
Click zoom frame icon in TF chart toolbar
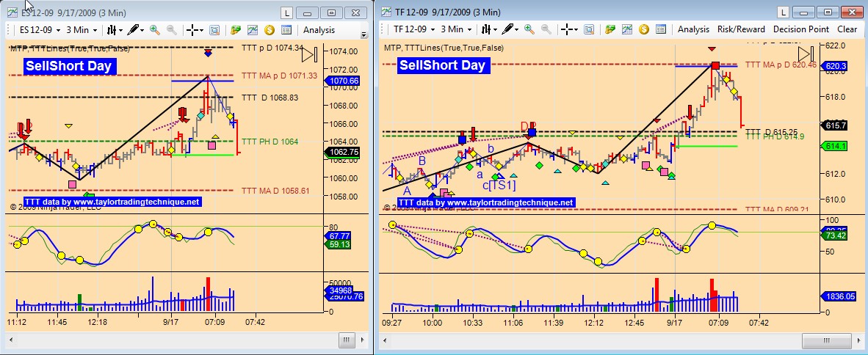(589, 29)
